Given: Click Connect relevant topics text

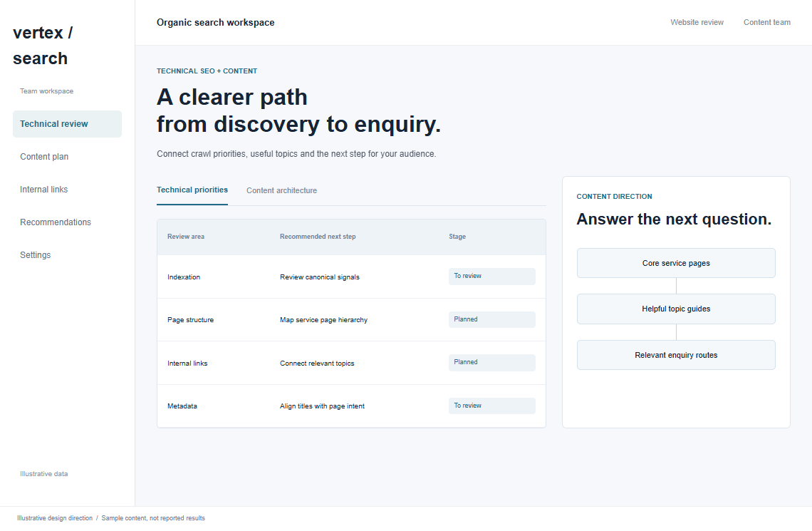Looking at the screenshot, I should coord(317,364).
